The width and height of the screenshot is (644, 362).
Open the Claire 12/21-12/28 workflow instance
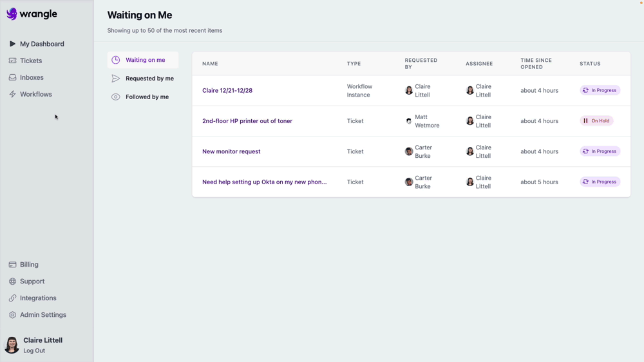pos(227,91)
